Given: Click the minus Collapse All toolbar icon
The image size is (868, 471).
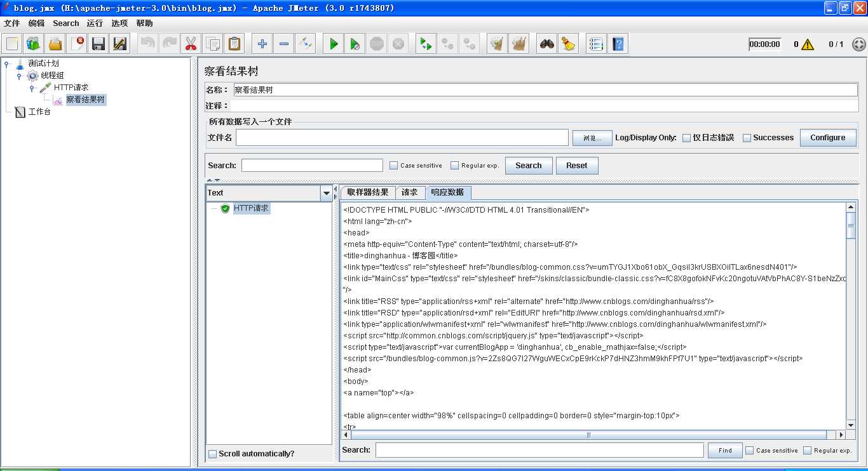Looking at the screenshot, I should 284,44.
